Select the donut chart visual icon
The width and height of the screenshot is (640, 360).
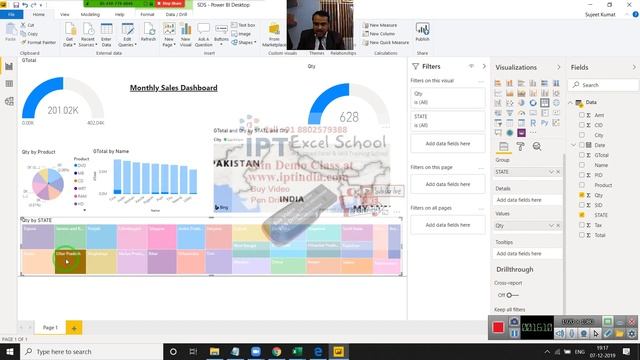[x=533, y=102]
